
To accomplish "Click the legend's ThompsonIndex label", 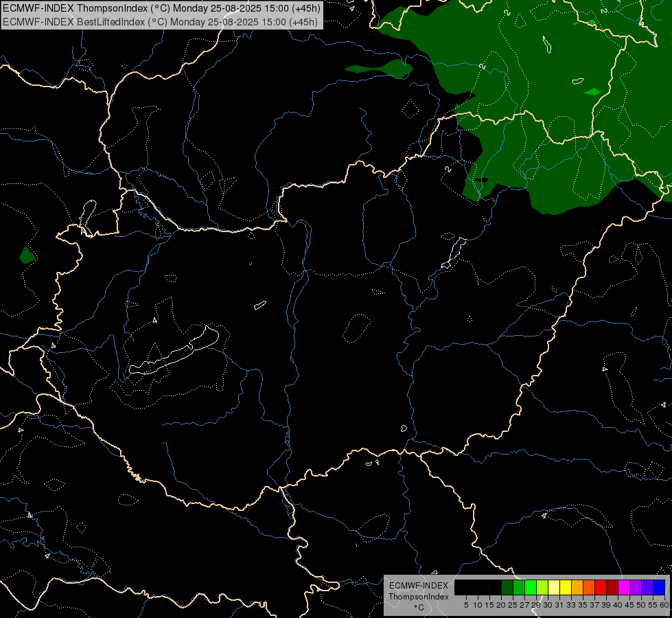I will click(x=419, y=597).
